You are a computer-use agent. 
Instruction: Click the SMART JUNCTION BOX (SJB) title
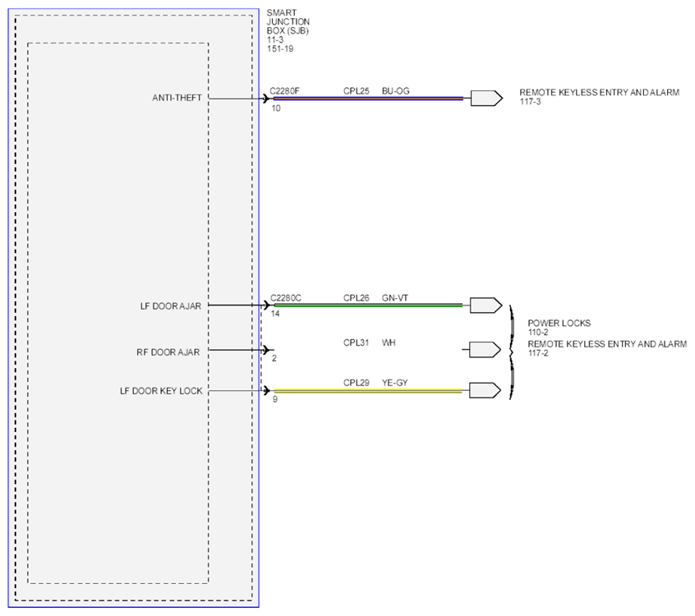click(x=288, y=21)
